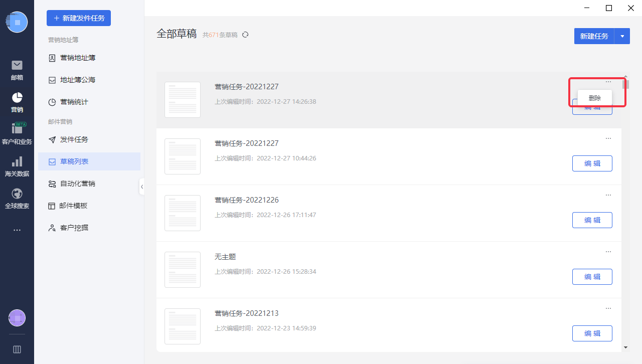Go to 发件任务 in sidebar
The width and height of the screenshot is (642, 364).
pos(74,139)
